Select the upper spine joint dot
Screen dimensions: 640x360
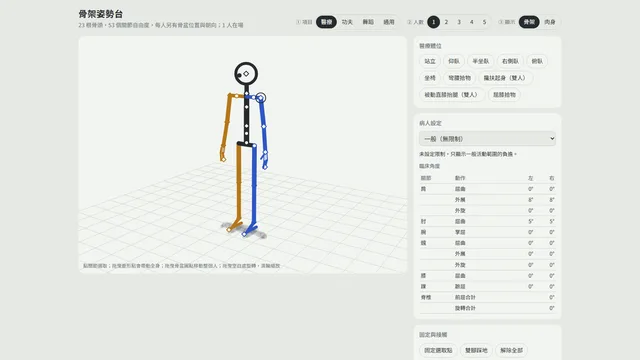(x=247, y=107)
